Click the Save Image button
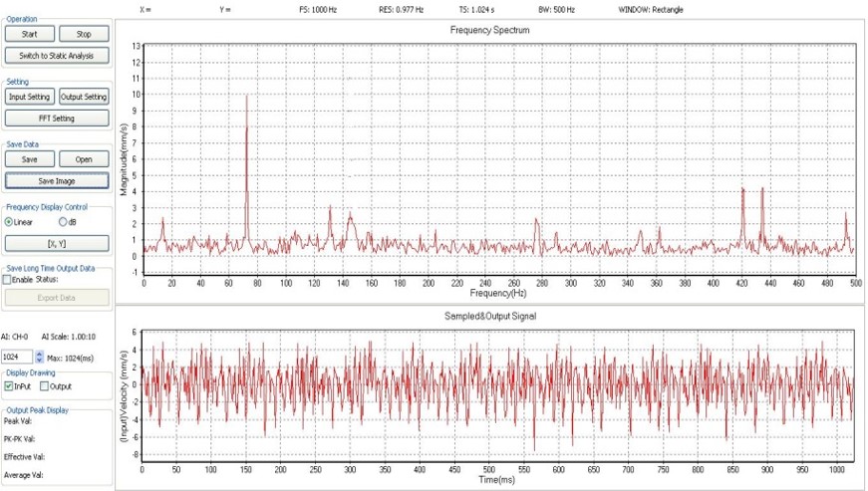The height and width of the screenshot is (491, 868). coord(56,180)
